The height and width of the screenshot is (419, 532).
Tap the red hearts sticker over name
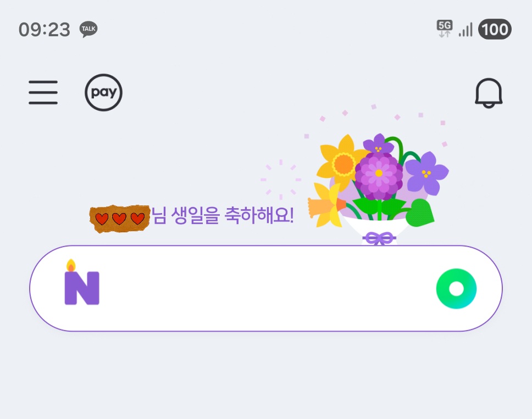[x=119, y=219]
